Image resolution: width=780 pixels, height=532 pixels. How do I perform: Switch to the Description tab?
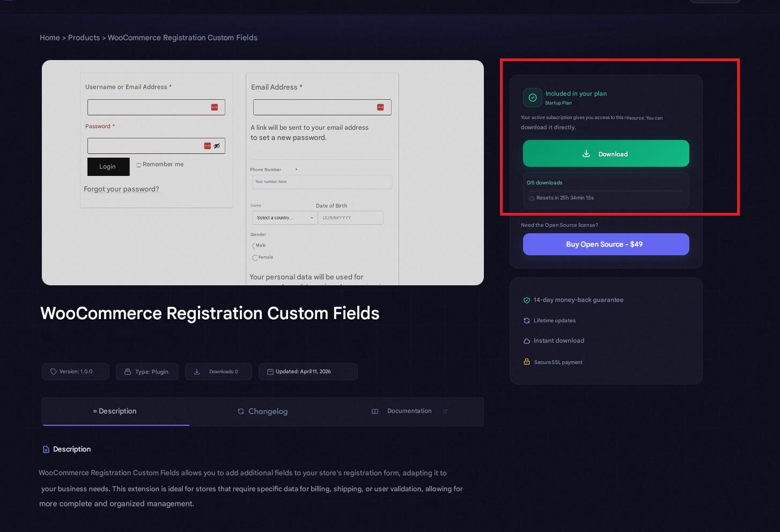[x=115, y=411]
